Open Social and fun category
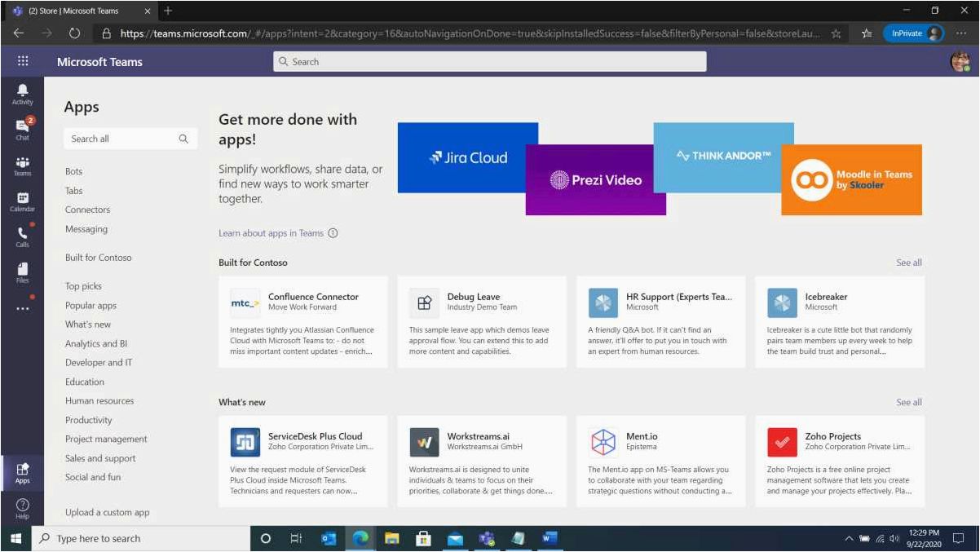The height and width of the screenshot is (552, 980). pos(93,477)
